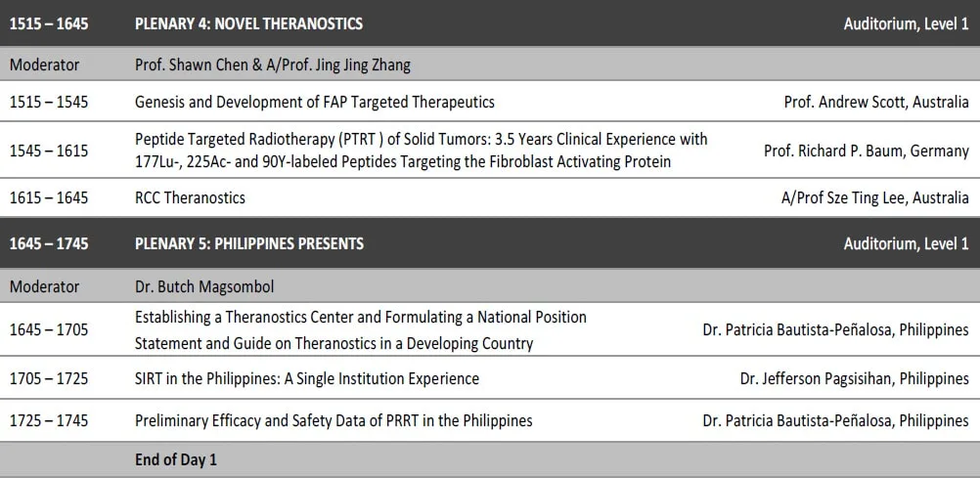Screen dimensions: 980x478
Task: Click Auditorium, Level 1 location for Plenary 5
Action: (x=907, y=243)
